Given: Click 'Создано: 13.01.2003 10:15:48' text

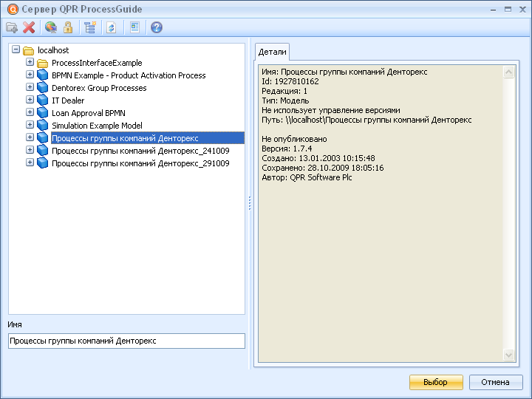Looking at the screenshot, I should click(318, 158).
